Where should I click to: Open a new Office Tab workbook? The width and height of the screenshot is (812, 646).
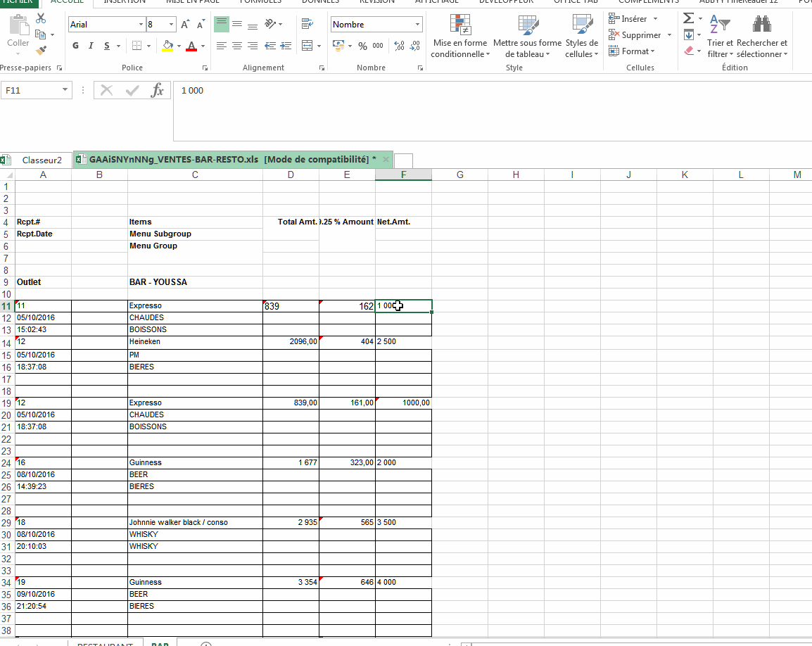[403, 160]
